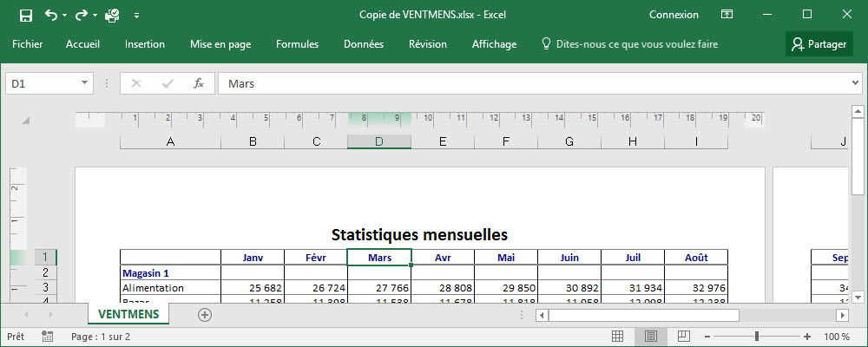Open the Formules ribbon tab
868x347 pixels.
coord(297,44)
